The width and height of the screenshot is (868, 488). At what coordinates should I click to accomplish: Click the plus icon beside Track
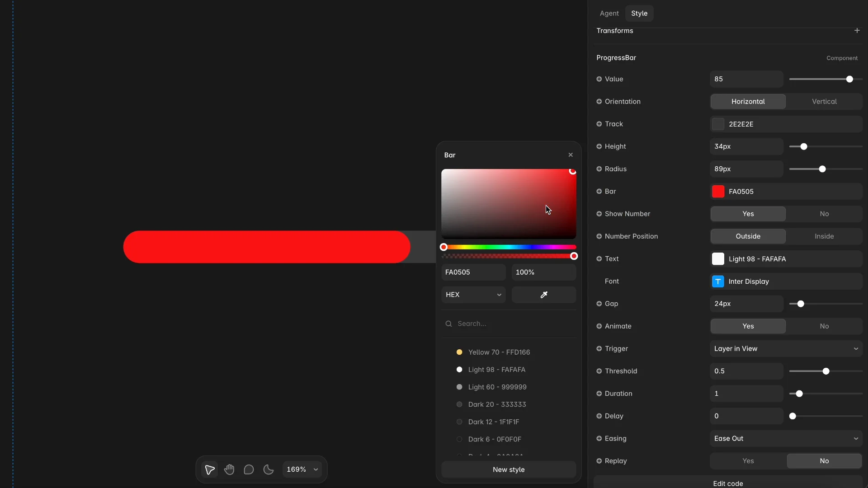599,124
